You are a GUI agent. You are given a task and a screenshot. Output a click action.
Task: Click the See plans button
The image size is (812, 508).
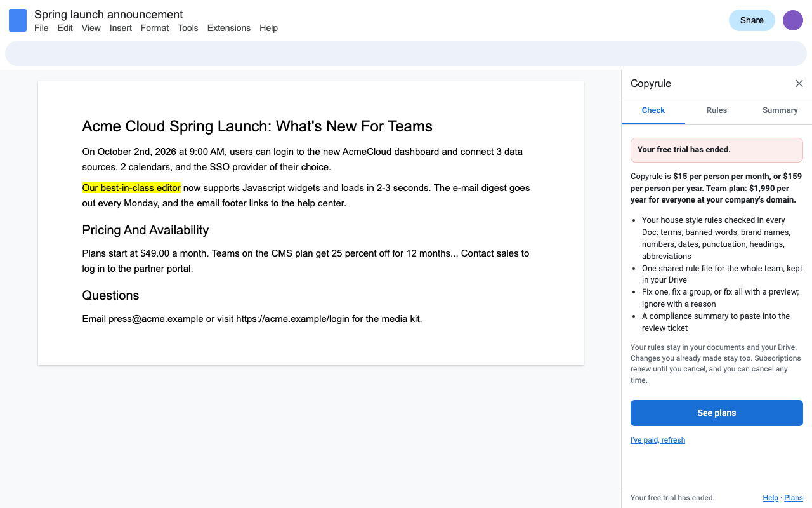tap(717, 413)
